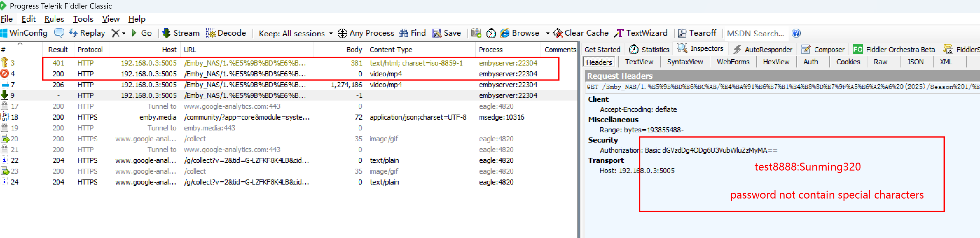Screen dimensions: 980x238
Task: Select the Auth inspector tab
Action: [x=811, y=62]
